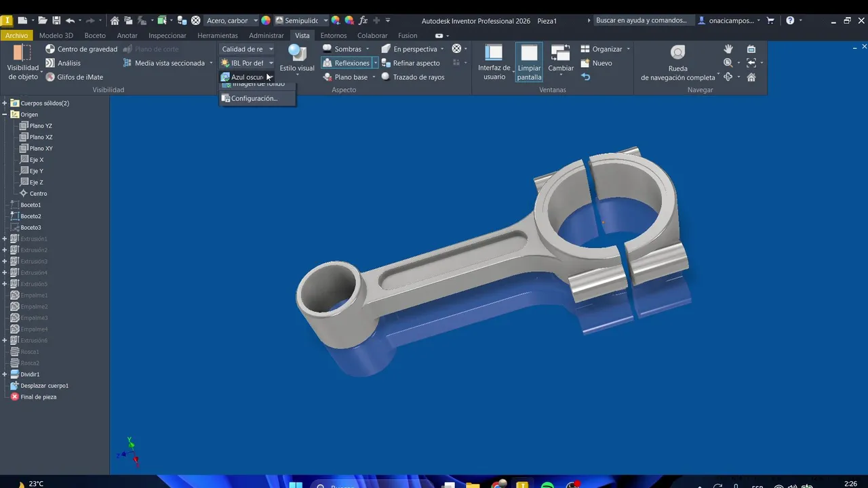Open the Análisis tool
This screenshot has width=868, height=488.
pyautogui.click(x=63, y=63)
